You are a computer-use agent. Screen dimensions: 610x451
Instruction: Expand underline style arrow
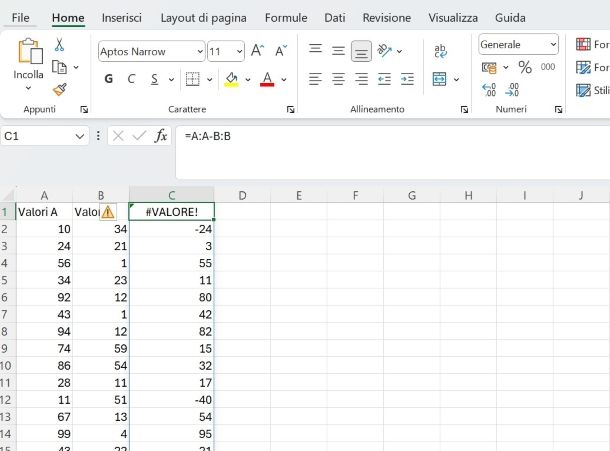(x=171, y=79)
